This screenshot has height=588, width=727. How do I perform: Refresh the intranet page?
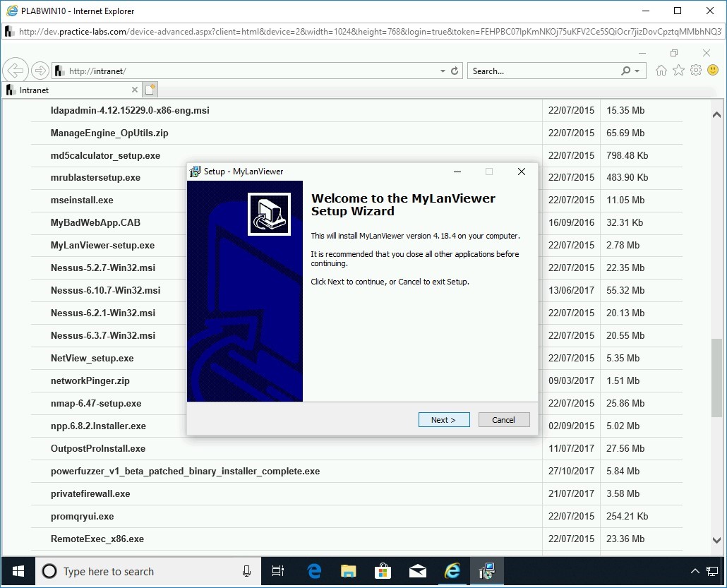455,71
